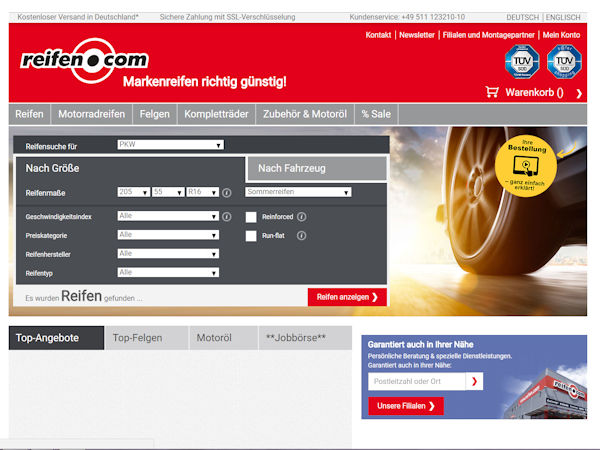This screenshot has height=450, width=600.
Task: Click the yellow Ihre Bestellung video badge
Action: coord(526,165)
